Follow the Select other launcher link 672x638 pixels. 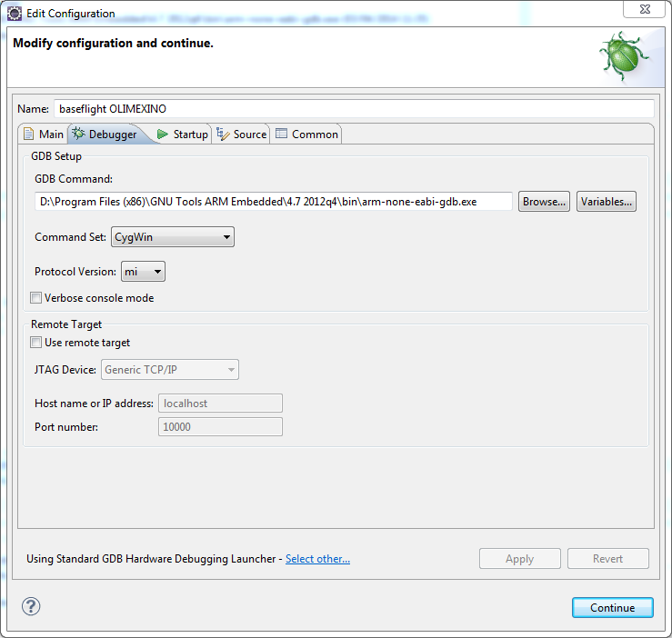pos(317,559)
